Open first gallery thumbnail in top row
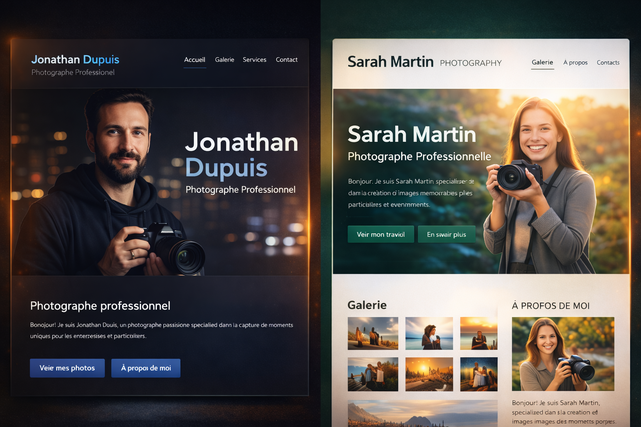 pyautogui.click(x=373, y=333)
